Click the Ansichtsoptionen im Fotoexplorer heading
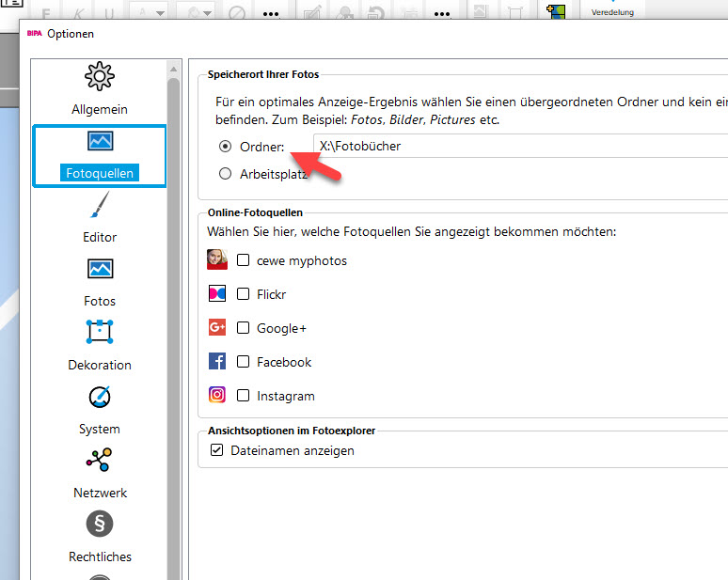 point(292,431)
